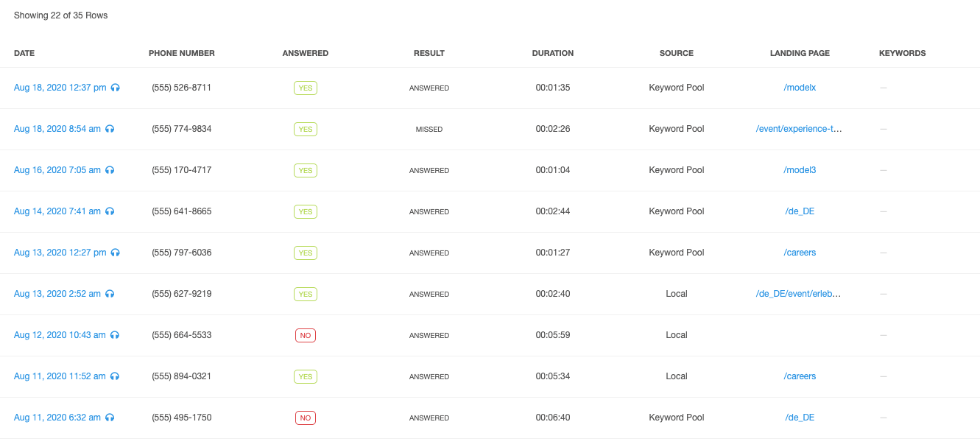Select headphones icon on Aug 13 2:52 am row
The width and height of the screenshot is (980, 447).
110,294
